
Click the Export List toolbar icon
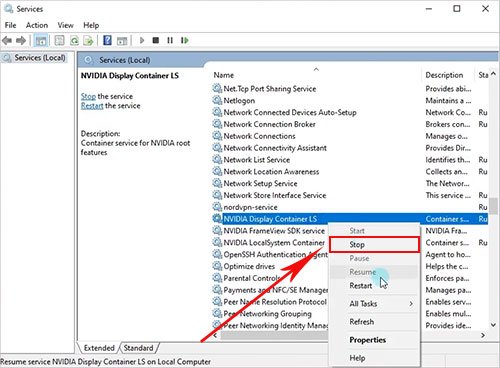click(x=88, y=41)
